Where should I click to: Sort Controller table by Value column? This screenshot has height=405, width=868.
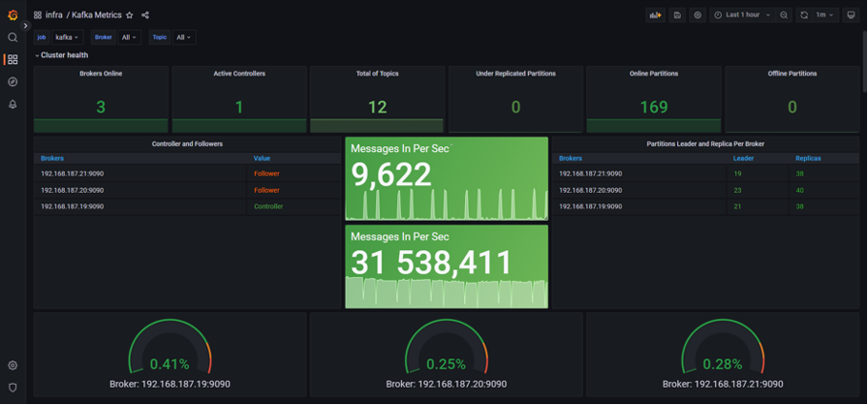coord(262,158)
